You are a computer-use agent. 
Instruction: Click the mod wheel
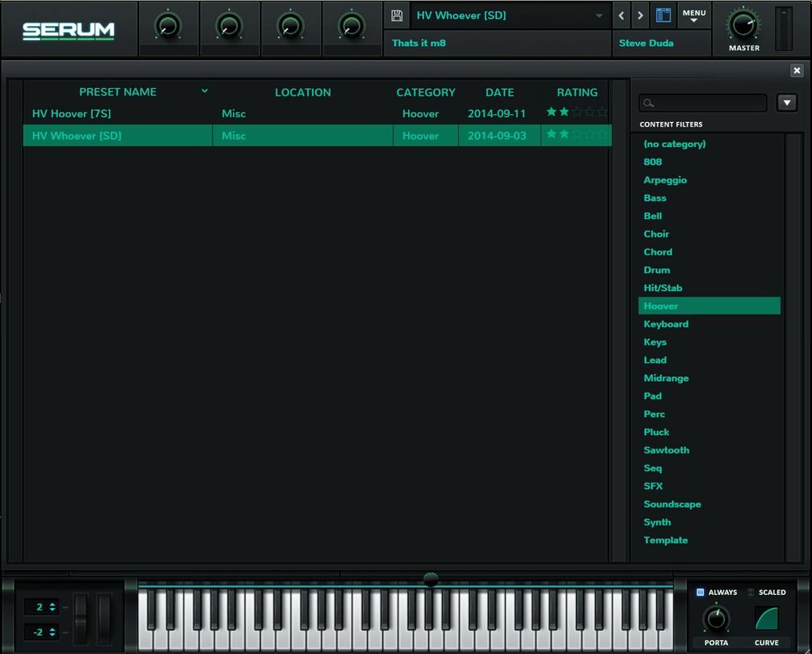(x=104, y=618)
